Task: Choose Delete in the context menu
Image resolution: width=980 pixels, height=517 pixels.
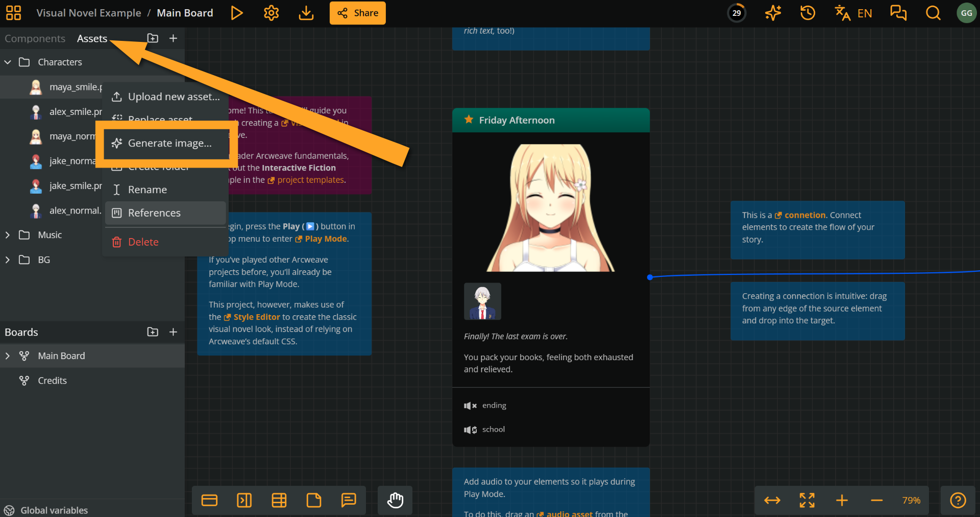Action: click(165, 242)
